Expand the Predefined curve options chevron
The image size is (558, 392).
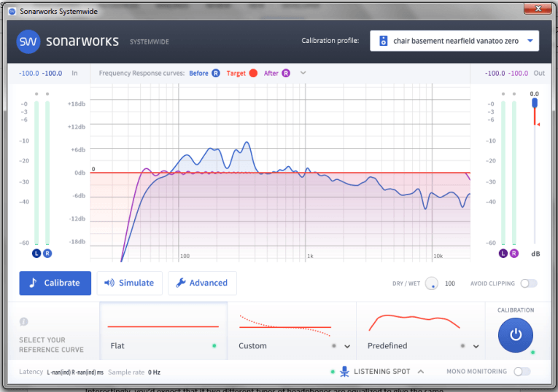(x=476, y=346)
